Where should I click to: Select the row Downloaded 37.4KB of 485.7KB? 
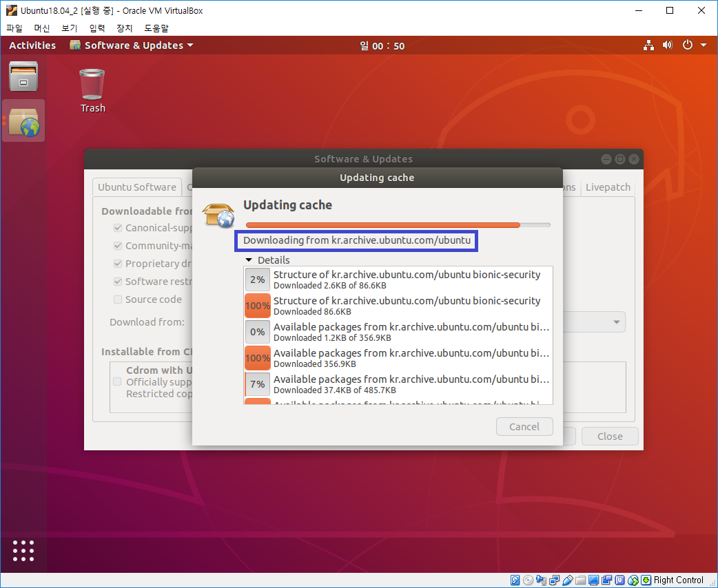point(398,384)
